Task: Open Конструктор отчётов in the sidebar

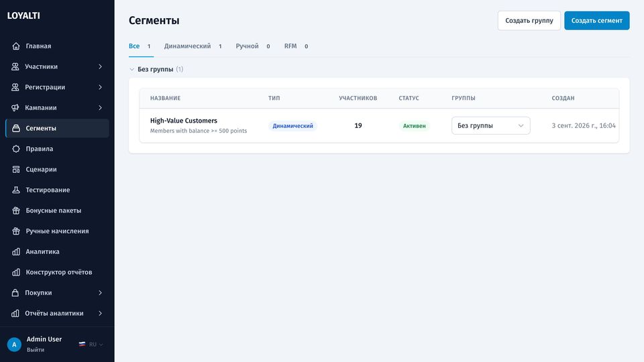Action: tap(57, 272)
